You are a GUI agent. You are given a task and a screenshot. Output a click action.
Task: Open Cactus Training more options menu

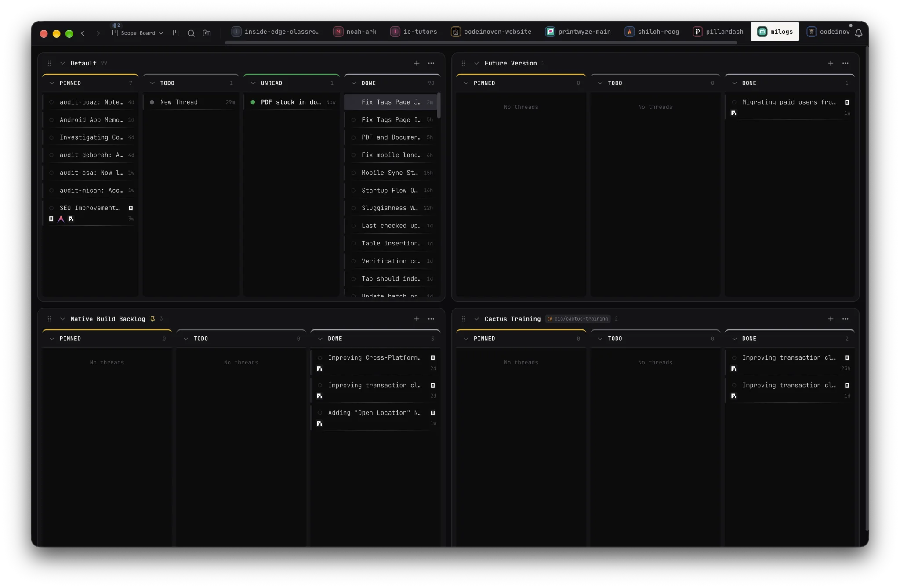pyautogui.click(x=845, y=319)
